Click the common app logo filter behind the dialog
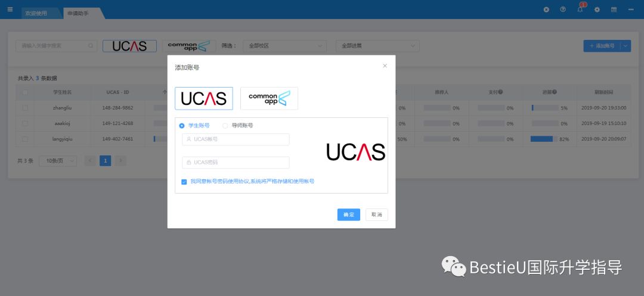Viewport: 644px width, 296px height. (x=189, y=46)
